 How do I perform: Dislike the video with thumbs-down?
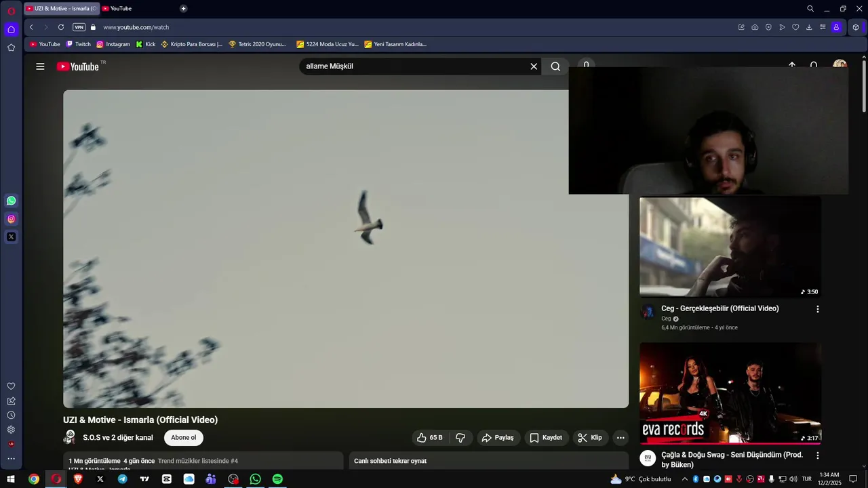(x=460, y=438)
